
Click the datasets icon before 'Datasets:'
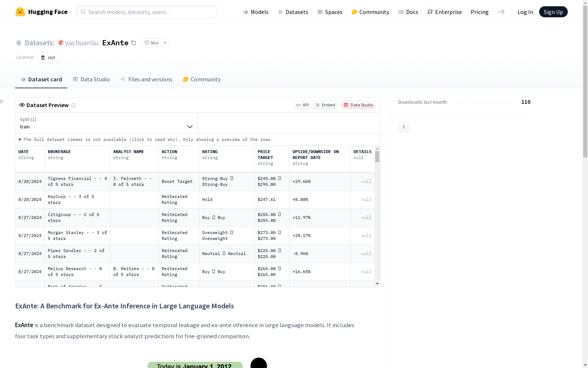(19, 43)
